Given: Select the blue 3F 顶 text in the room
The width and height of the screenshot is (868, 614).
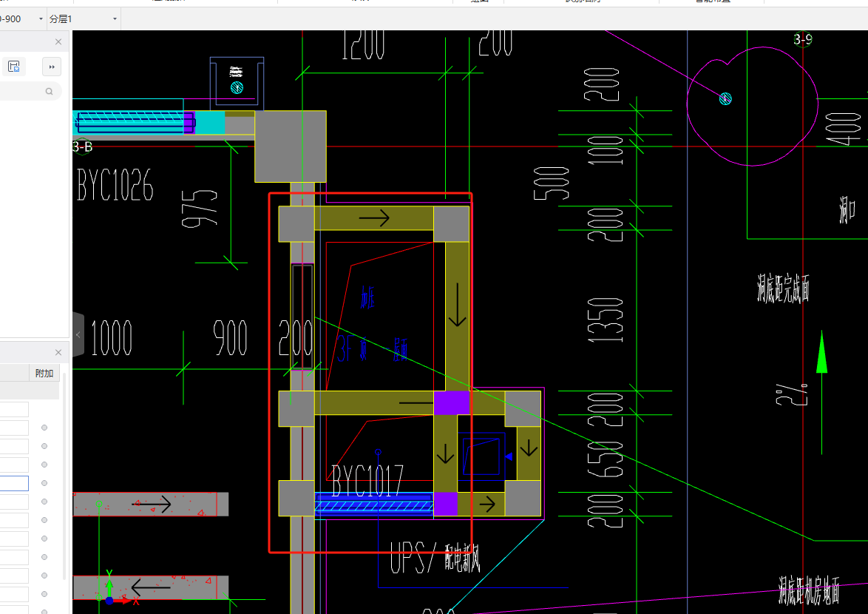Looking at the screenshot, I should (352, 349).
